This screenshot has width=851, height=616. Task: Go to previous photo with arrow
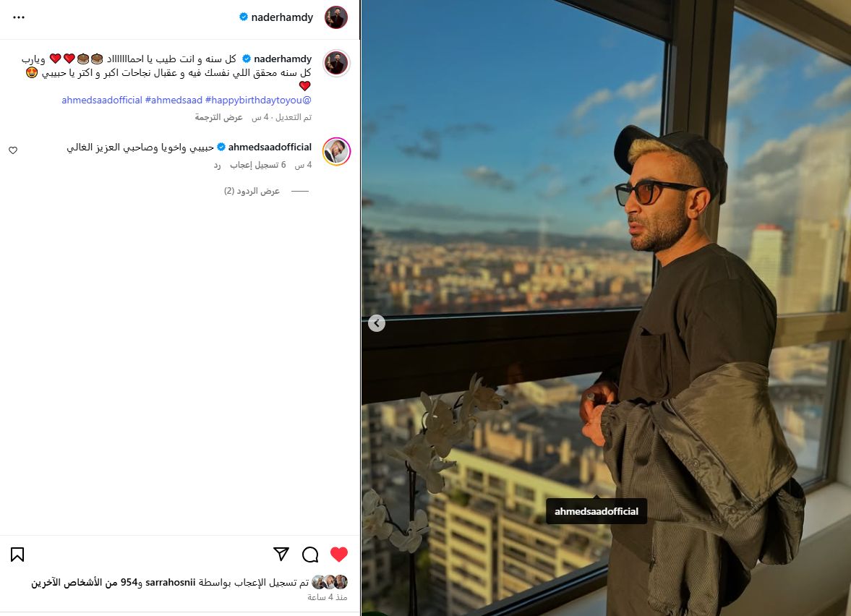click(377, 323)
